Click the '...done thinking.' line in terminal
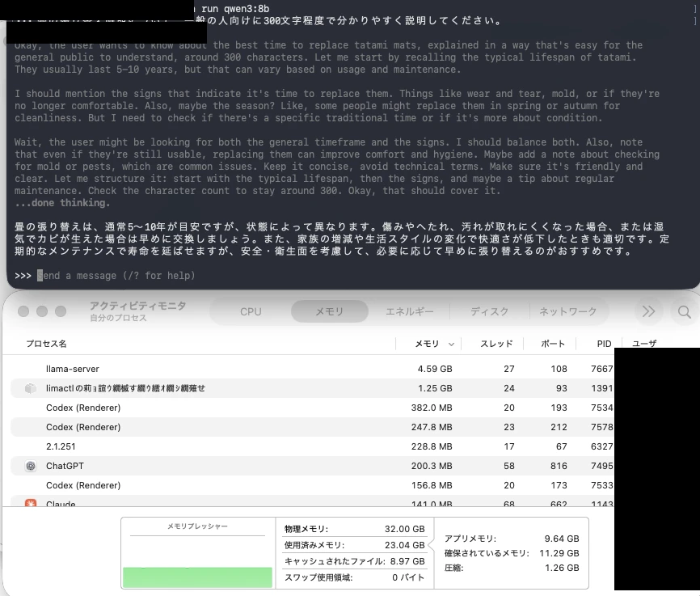The width and height of the screenshot is (700, 596). 62,203
